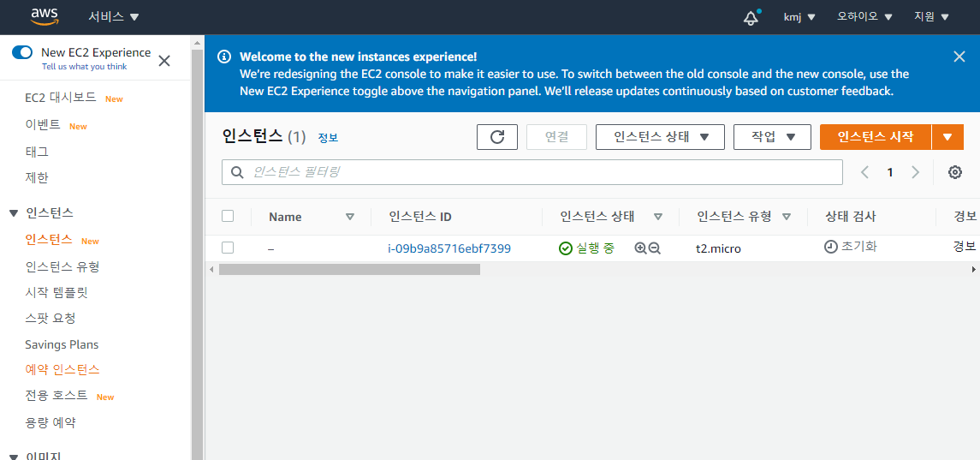980x460 pixels.
Task: Sort by 인스턴스 상태 column arrow
Action: point(657,217)
